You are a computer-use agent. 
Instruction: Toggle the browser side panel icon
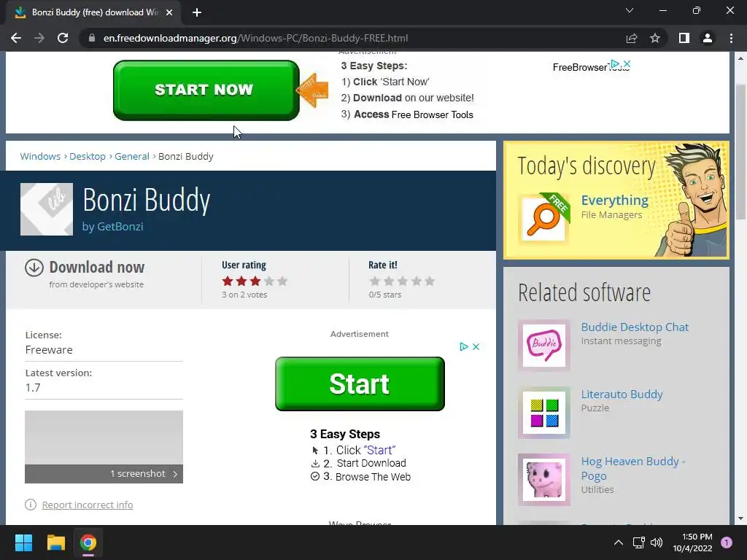coord(684,38)
